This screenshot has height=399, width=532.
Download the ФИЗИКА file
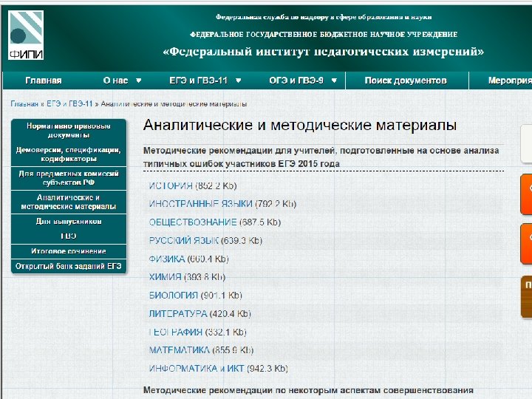click(167, 259)
